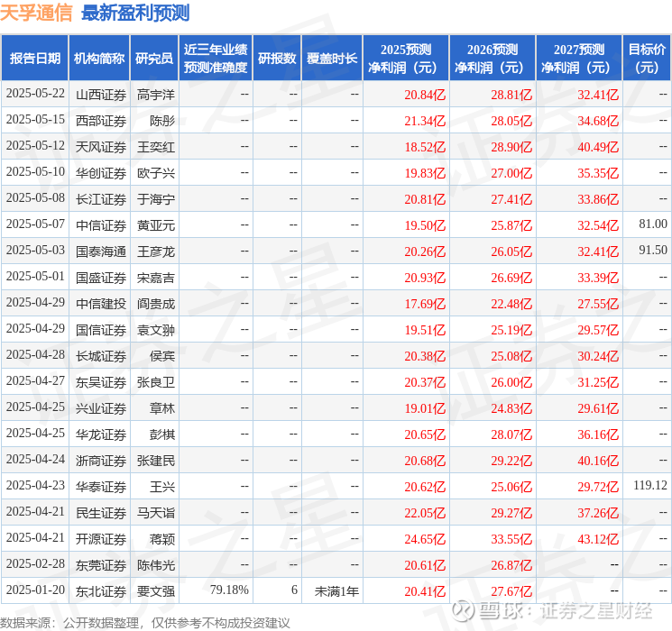Click the 31.25亿 profit value

pos(598,382)
